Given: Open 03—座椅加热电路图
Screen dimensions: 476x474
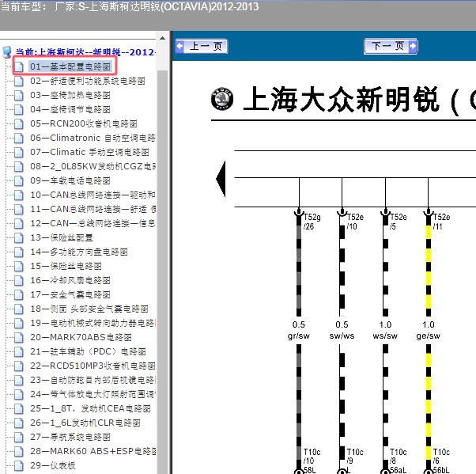Looking at the screenshot, I should (70, 95).
